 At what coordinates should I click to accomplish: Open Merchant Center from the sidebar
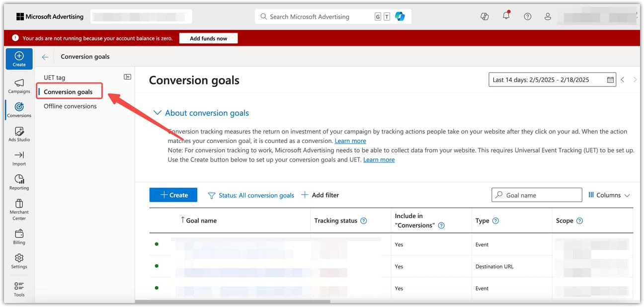pos(19,210)
